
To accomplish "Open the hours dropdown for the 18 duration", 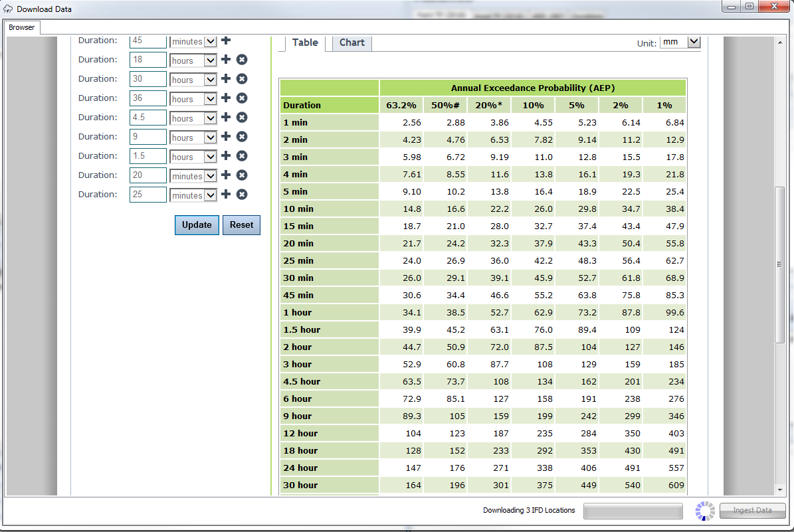I will coord(193,60).
